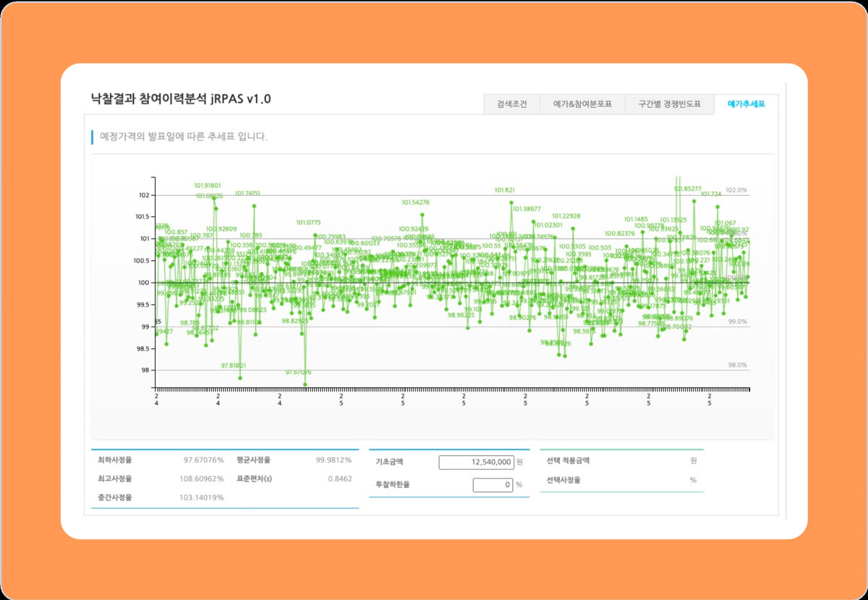Select the 표준편차(s) label
The width and height of the screenshot is (868, 600).
[x=255, y=479]
